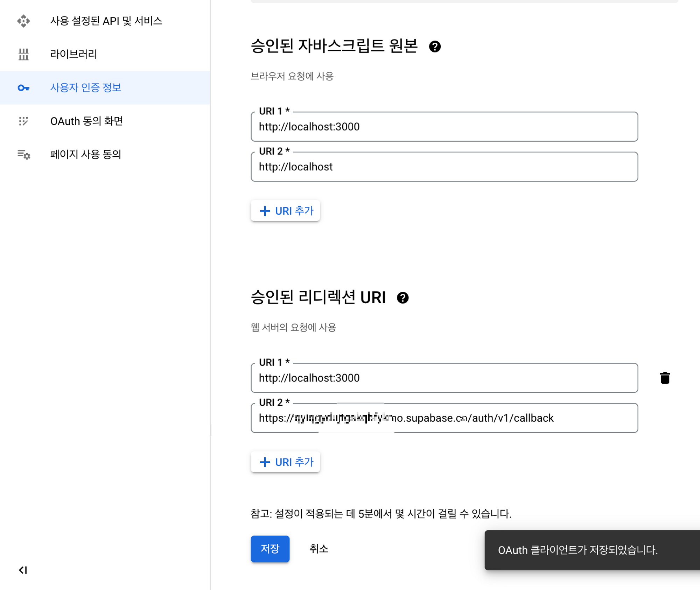This screenshot has width=700, height=590.
Task: Open 사용 설정된 API 및 서비스 menu item
Action: point(106,21)
